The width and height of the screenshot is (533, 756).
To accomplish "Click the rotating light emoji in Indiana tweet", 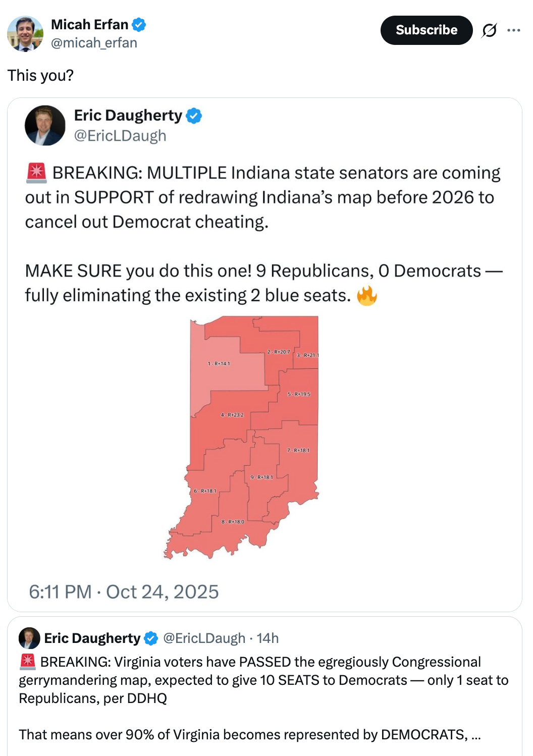I will coord(36,172).
